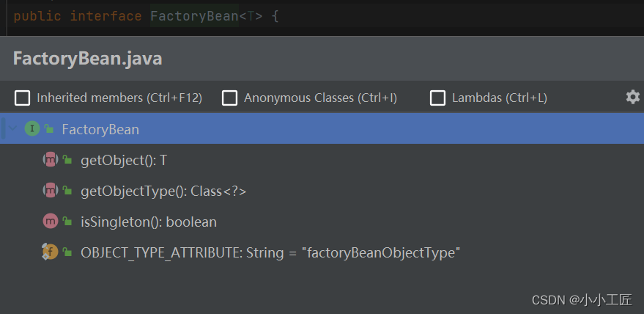Click FactoryBean in the interface declaration

coord(194,15)
